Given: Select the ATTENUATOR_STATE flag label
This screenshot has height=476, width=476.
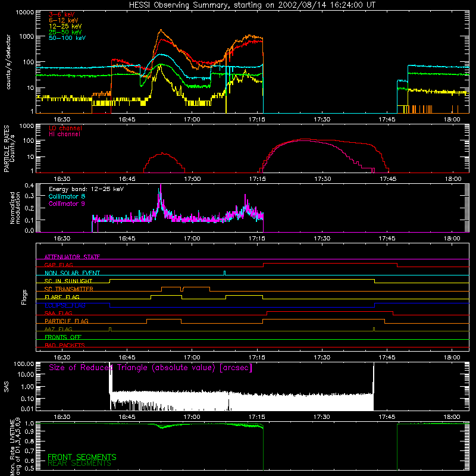Looking at the screenshot, I should (72, 257).
